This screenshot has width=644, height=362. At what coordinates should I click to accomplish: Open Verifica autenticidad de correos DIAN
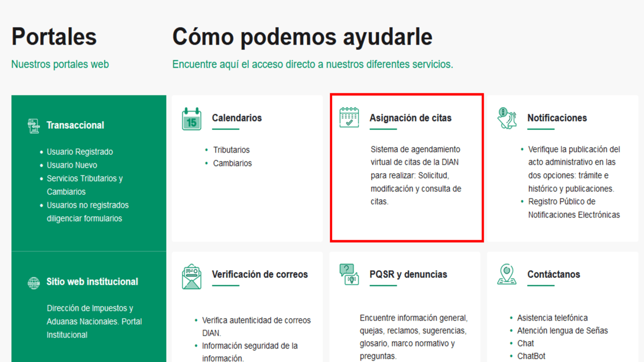[x=257, y=327]
